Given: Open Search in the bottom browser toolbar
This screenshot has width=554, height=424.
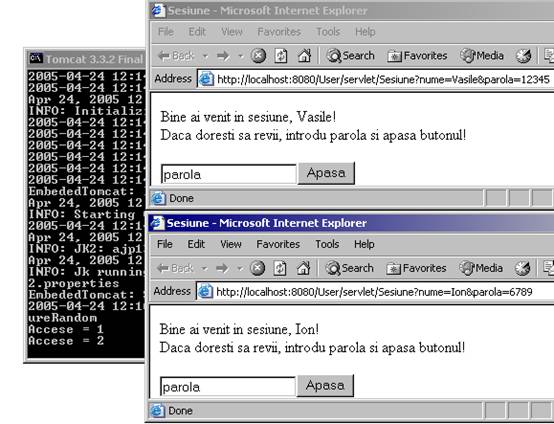Looking at the screenshot, I should pyautogui.click(x=349, y=268).
